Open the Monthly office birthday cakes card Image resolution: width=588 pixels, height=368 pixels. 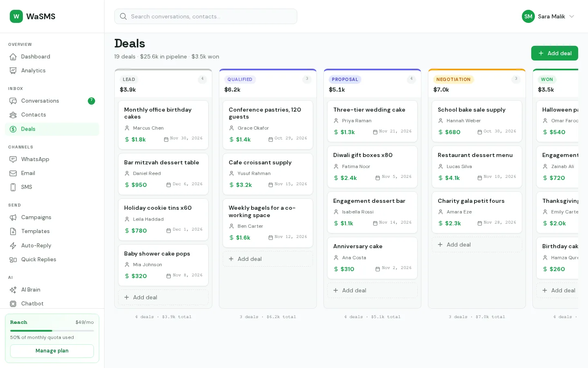click(x=163, y=125)
